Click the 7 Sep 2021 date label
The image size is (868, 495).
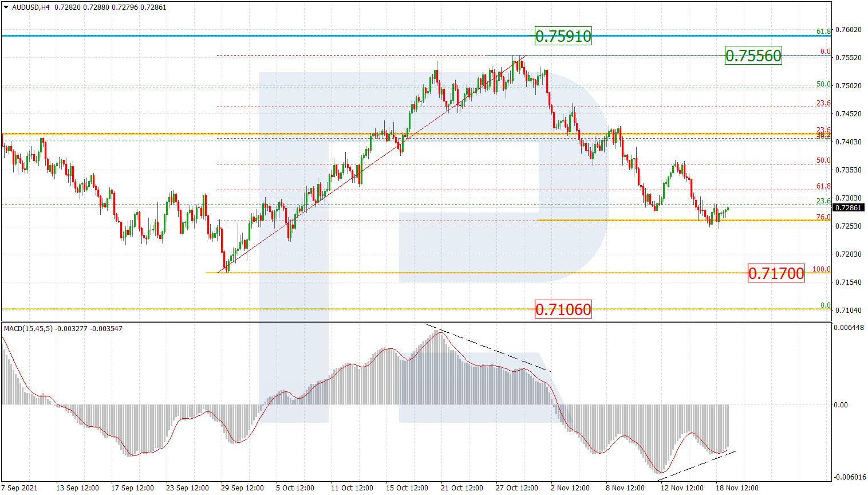point(19,488)
